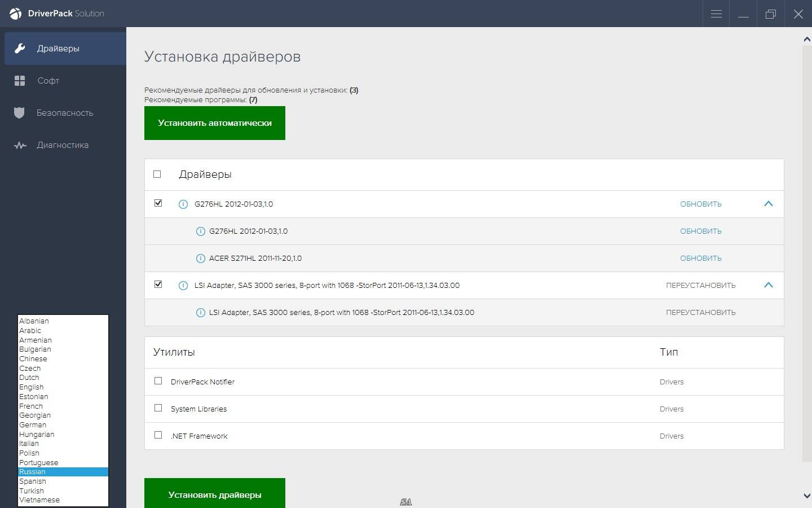
Task: Click the shield icon beside Безопасность
Action: 19,113
